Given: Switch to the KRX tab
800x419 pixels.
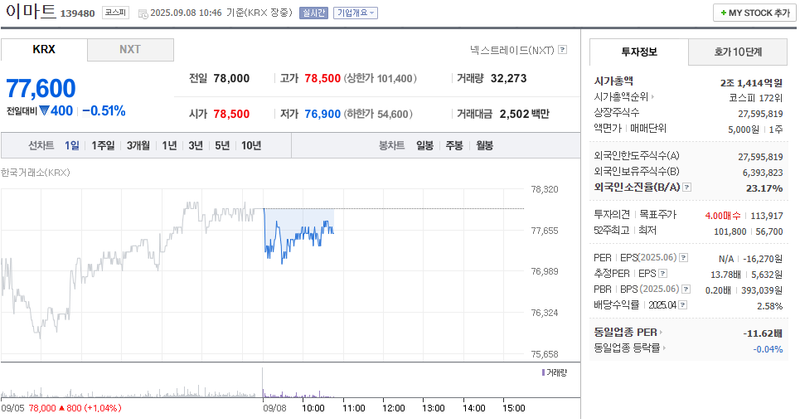Looking at the screenshot, I should (44, 50).
